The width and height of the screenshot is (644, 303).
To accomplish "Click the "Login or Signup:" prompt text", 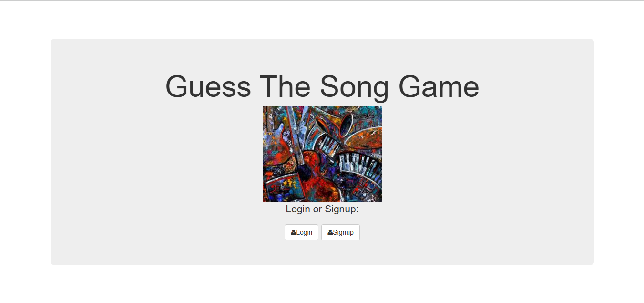I will tap(322, 209).
